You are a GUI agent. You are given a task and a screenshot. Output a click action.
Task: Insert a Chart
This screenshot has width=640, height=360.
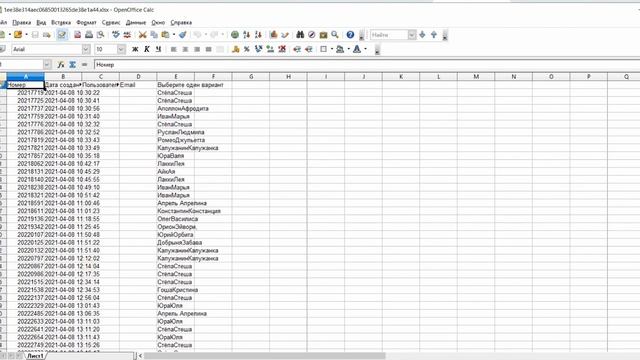[273, 35]
